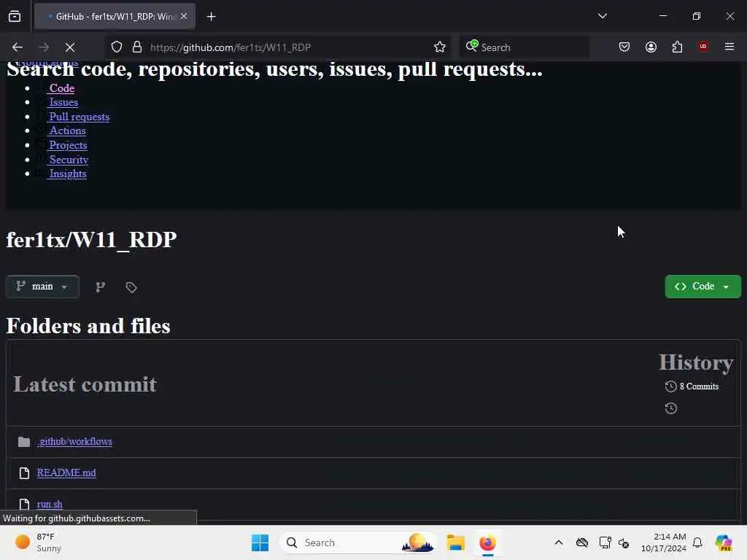View repository branches icon
Screen dimensions: 747x560
(100, 287)
